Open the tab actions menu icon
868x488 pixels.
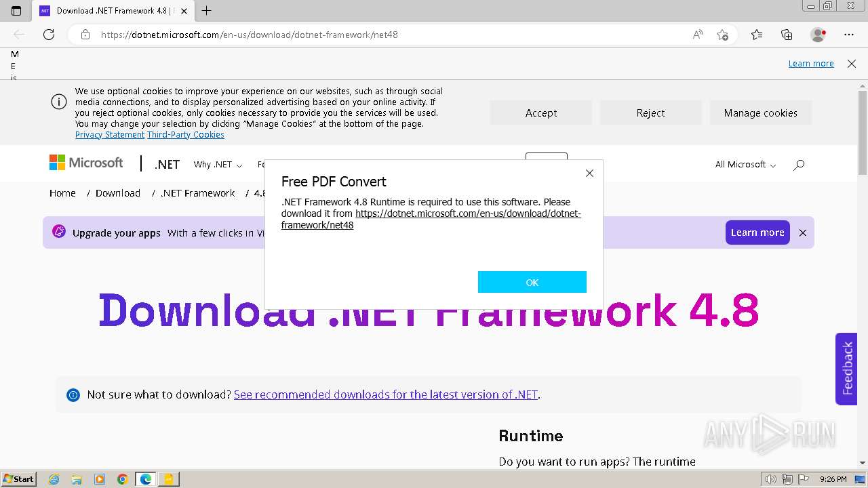point(16,11)
